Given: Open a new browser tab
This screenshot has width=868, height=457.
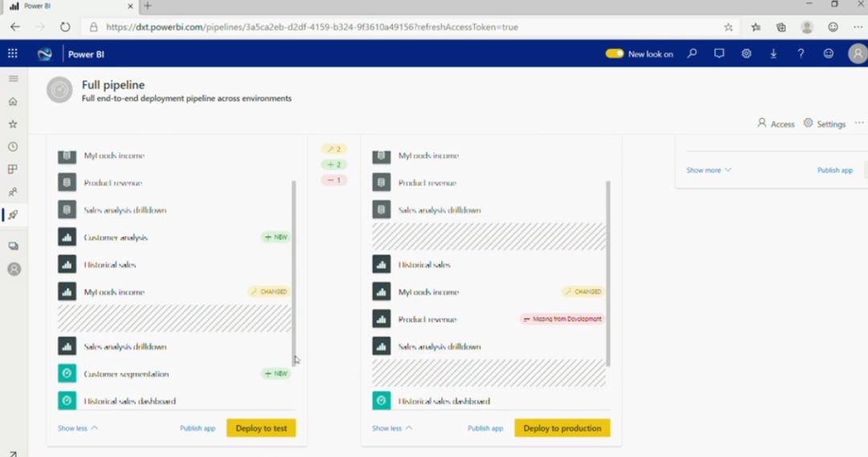Looking at the screenshot, I should click(147, 6).
